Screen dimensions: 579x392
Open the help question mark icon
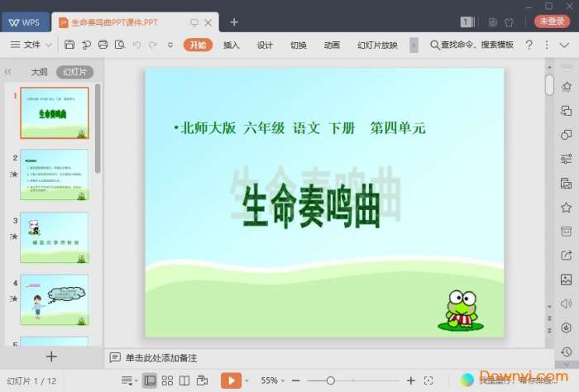click(529, 45)
